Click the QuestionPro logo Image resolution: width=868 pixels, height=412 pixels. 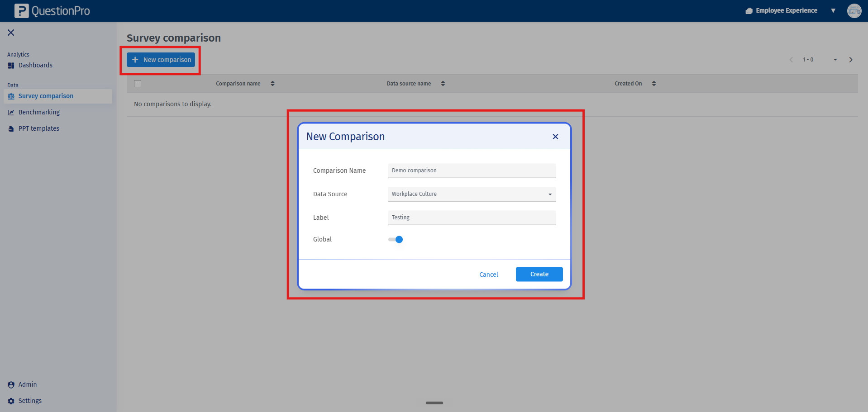[x=52, y=11]
